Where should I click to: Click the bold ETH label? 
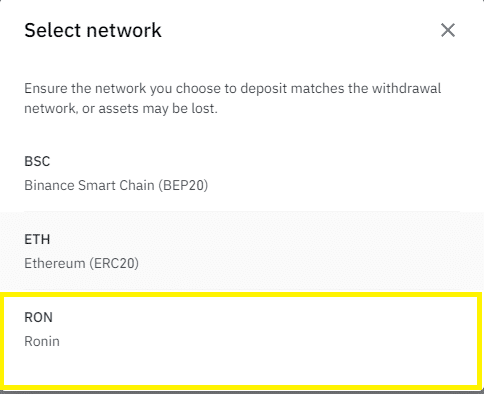pos(37,239)
